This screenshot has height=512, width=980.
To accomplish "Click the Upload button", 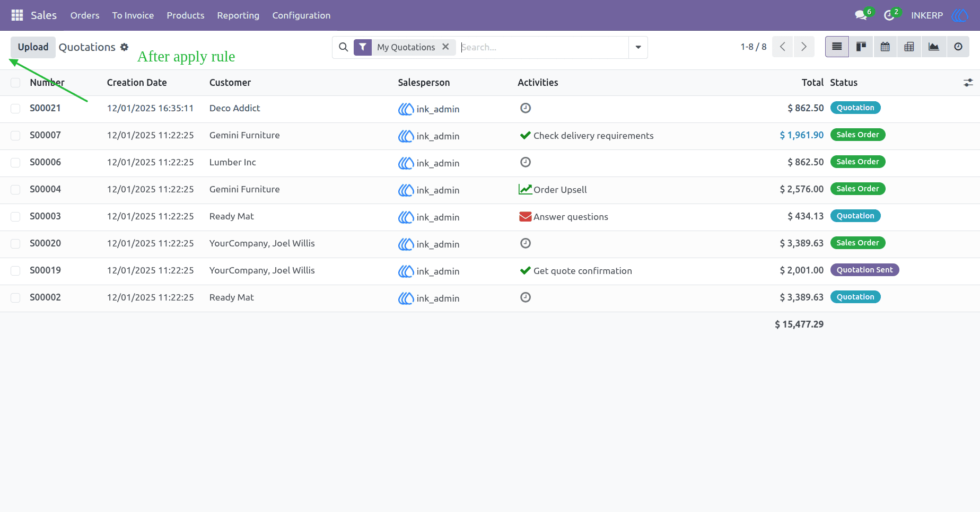I will 33,47.
